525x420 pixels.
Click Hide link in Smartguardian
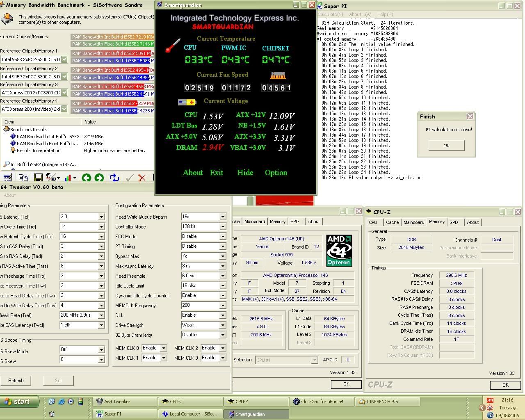tap(245, 173)
